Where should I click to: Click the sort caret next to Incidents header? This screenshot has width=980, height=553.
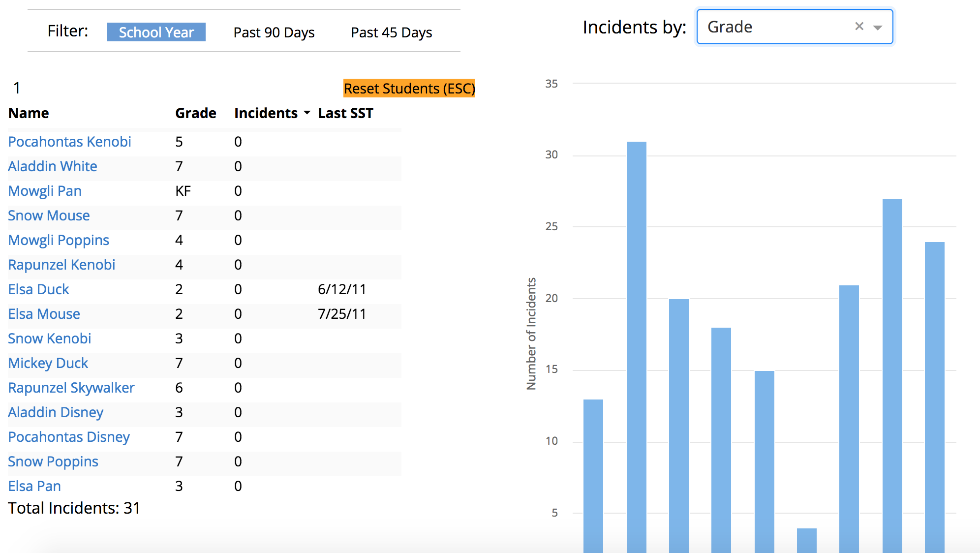pyautogui.click(x=307, y=113)
